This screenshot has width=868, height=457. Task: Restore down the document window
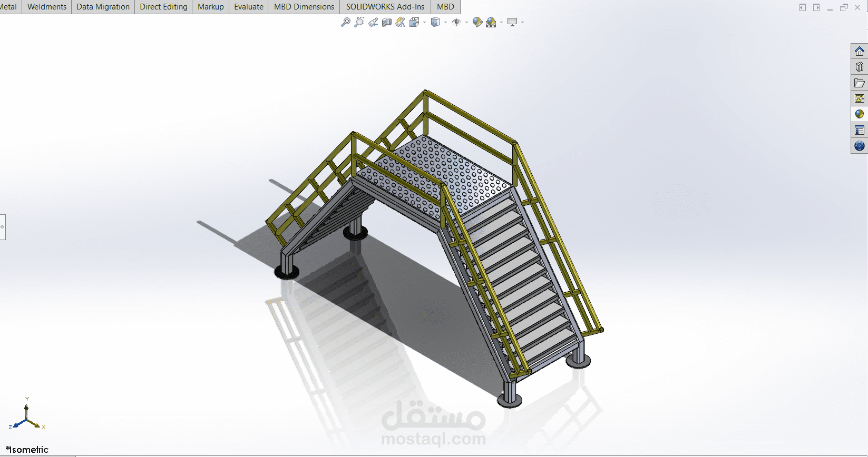(844, 7)
